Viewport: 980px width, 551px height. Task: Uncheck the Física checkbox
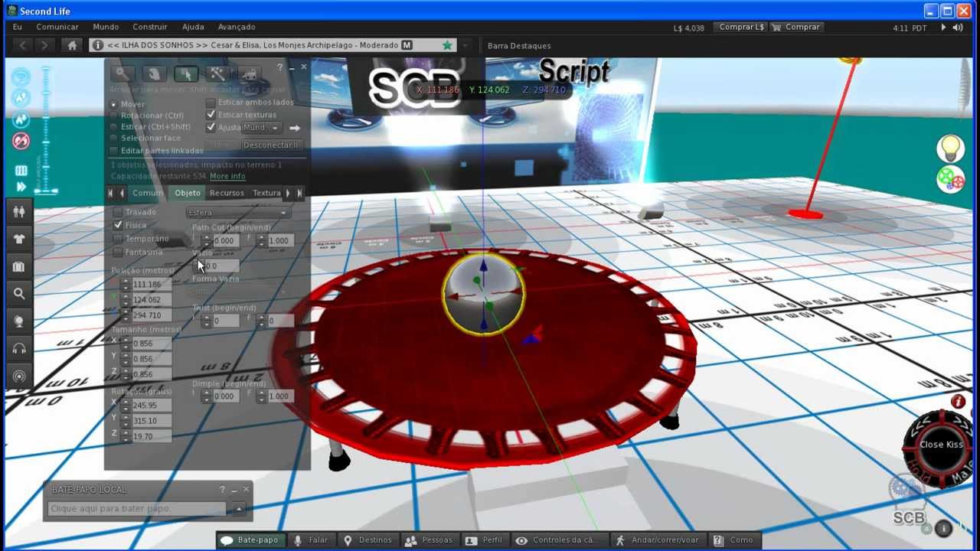[x=117, y=226]
